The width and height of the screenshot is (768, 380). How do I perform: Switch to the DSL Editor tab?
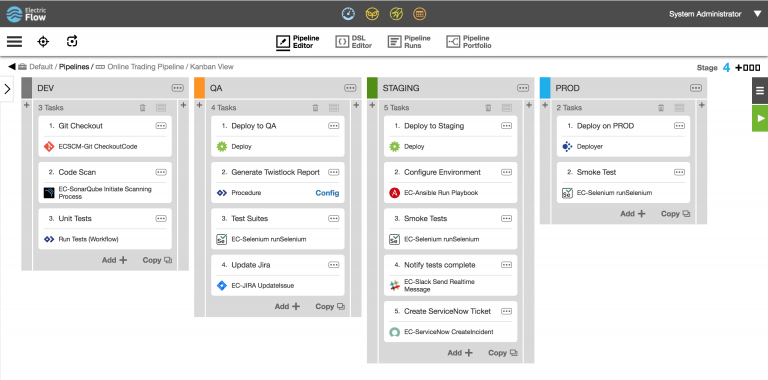[x=354, y=42]
